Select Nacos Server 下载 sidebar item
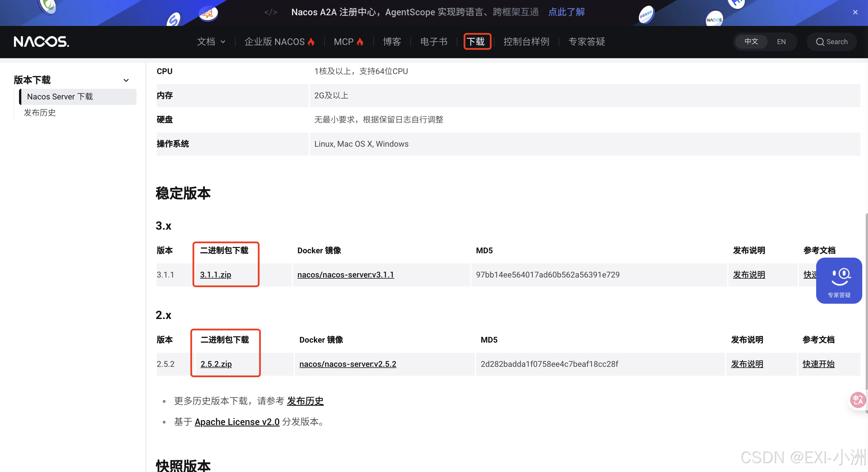 (x=78, y=97)
